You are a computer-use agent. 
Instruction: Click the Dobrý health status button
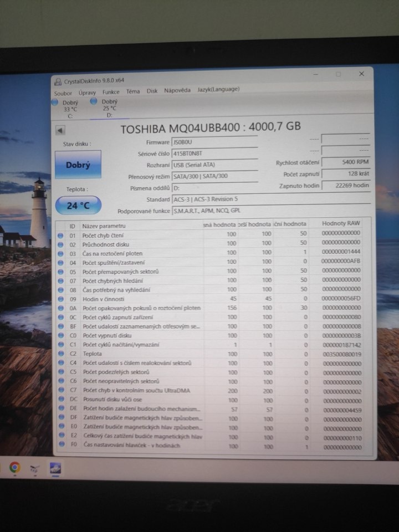pyautogui.click(x=78, y=165)
